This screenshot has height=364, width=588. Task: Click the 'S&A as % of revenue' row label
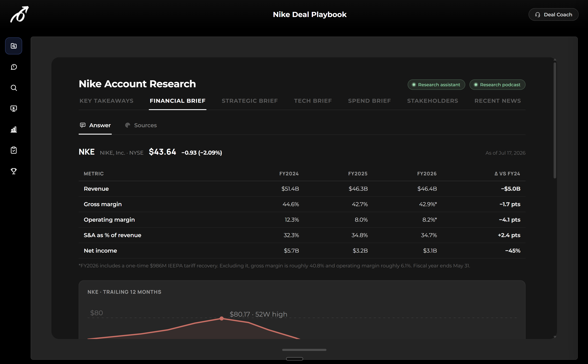pos(113,235)
